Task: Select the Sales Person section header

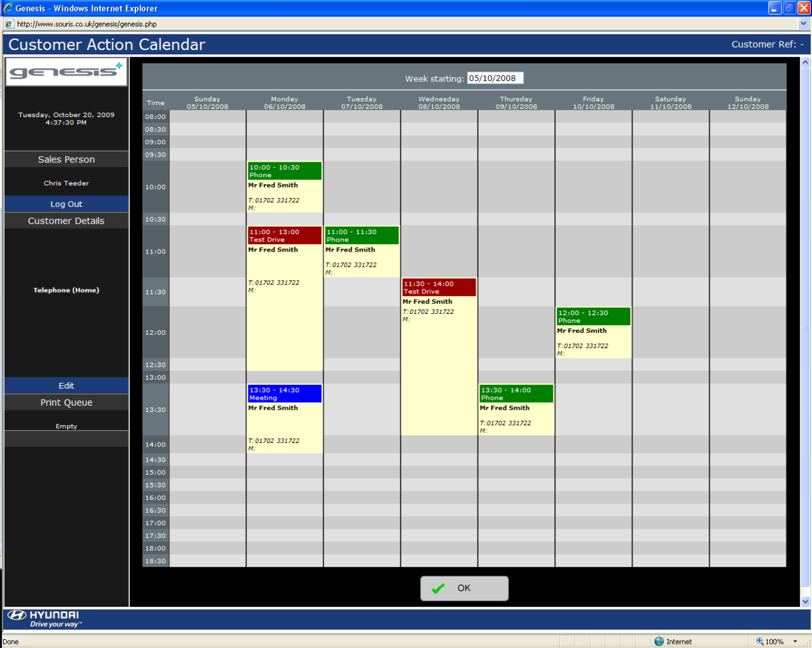Action: 66,160
